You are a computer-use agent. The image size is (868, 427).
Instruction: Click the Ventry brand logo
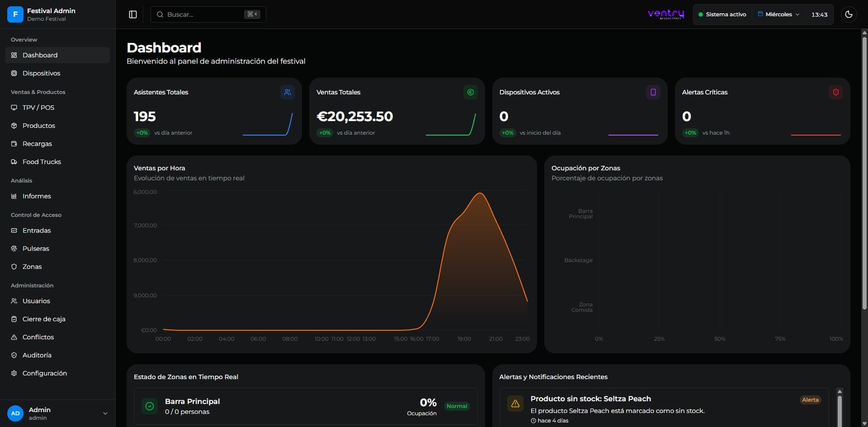pyautogui.click(x=666, y=14)
